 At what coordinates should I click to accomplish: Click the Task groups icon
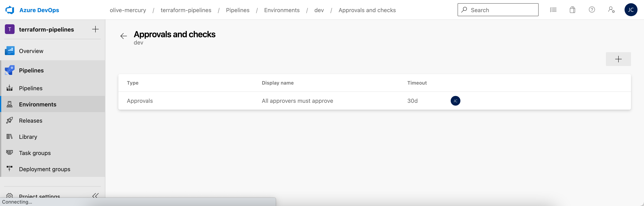coord(10,153)
